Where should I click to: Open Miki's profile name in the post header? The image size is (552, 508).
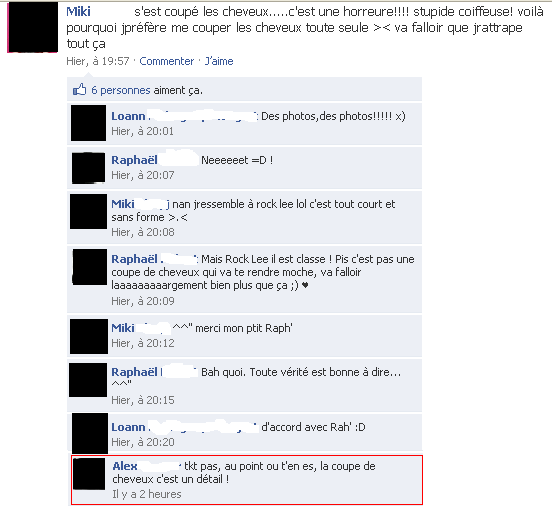(x=78, y=12)
